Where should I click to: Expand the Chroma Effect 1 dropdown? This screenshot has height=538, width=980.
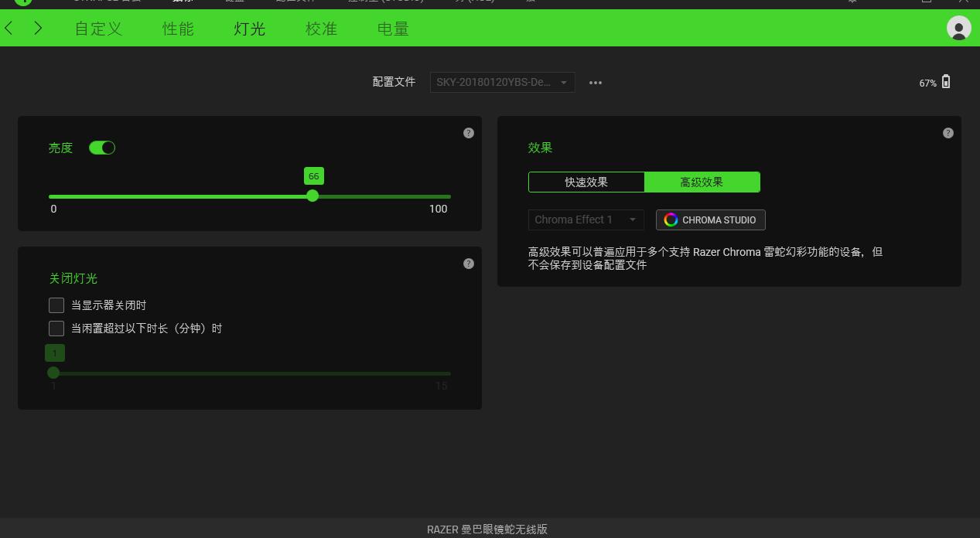(x=586, y=220)
